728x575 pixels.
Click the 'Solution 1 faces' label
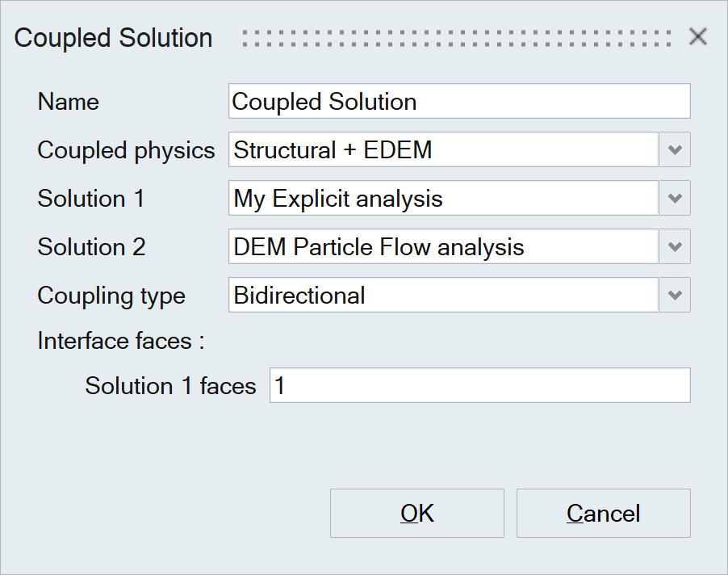(170, 386)
